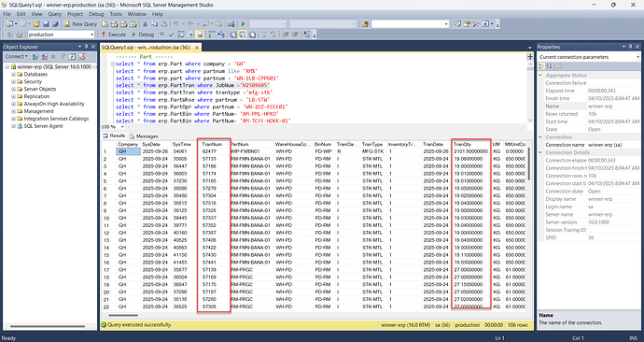Select the AlwaysOn High Availability folder
Viewport: 644px width, 342px height.
(x=54, y=104)
